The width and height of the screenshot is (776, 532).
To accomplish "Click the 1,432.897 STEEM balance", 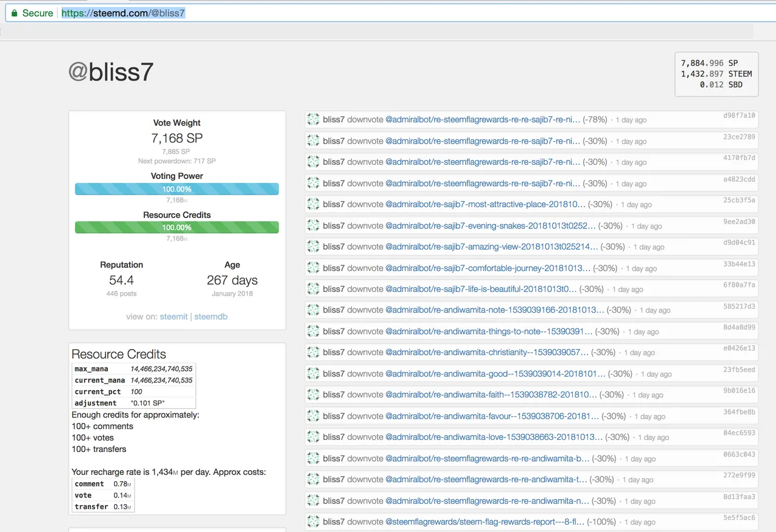I will tap(717, 74).
